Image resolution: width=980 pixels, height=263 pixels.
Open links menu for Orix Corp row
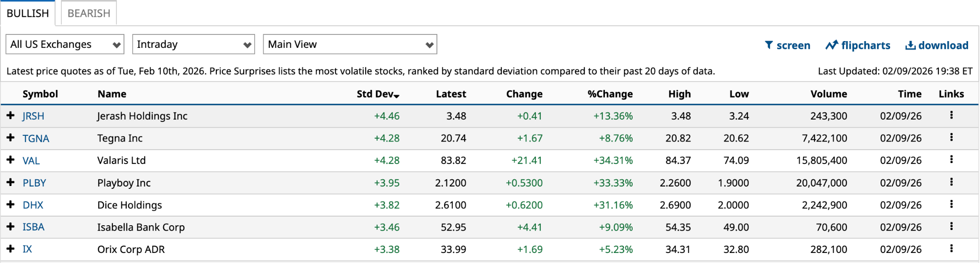click(951, 249)
